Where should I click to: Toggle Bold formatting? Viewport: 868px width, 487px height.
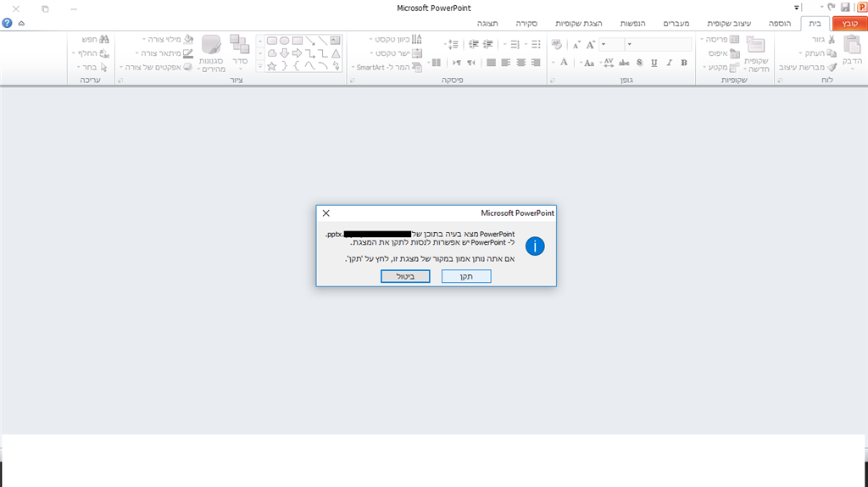click(x=684, y=63)
